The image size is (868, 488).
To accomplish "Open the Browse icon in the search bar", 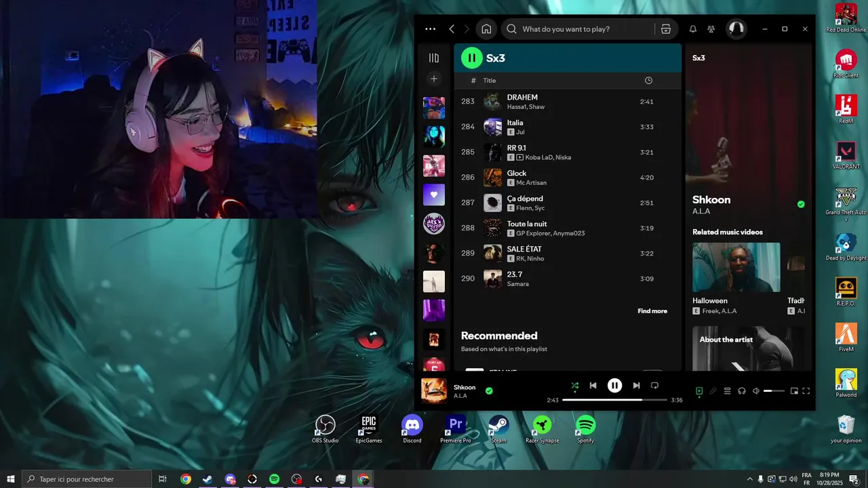I will click(x=666, y=29).
